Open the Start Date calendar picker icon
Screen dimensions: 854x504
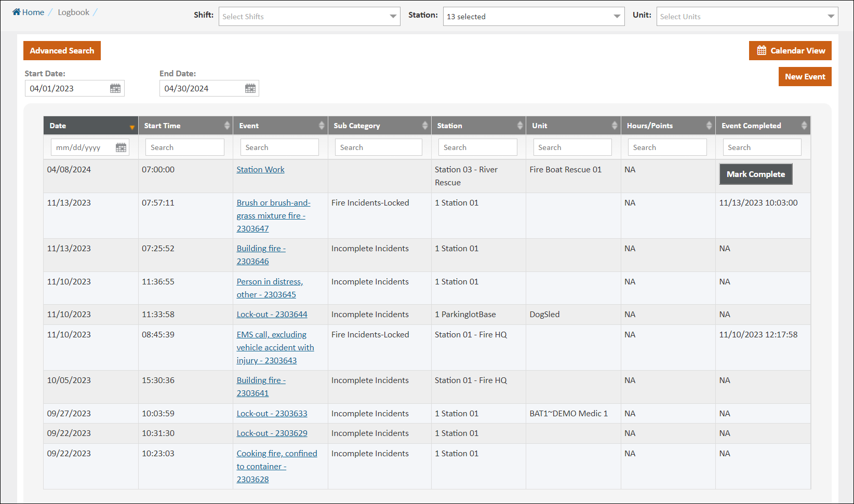pos(115,88)
